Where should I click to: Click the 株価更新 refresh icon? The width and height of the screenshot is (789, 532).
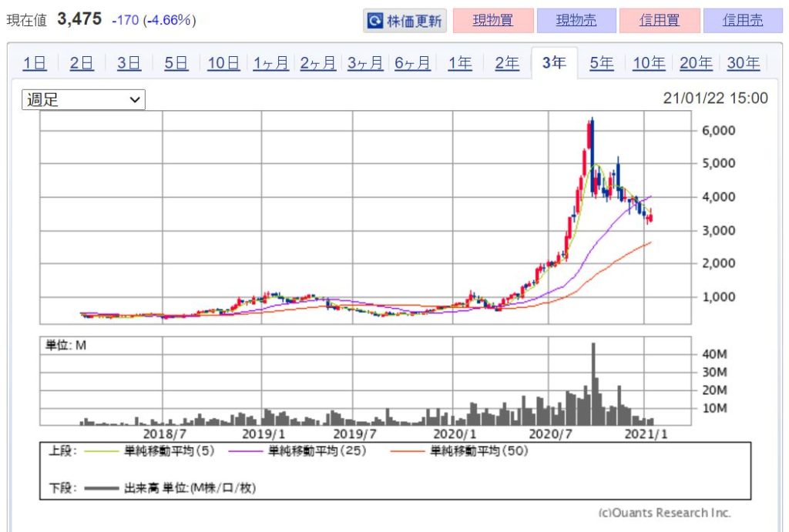[375, 21]
